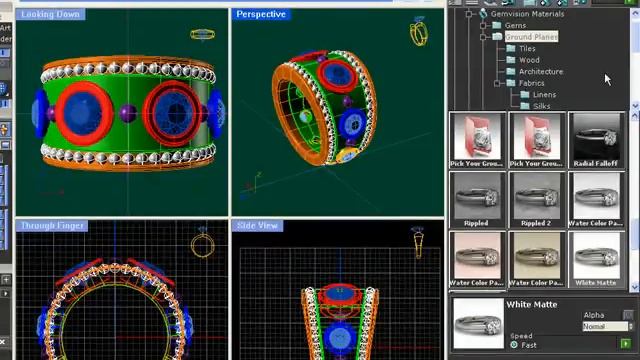Choose the Rippled 2 ground plane thumbnail

[536, 200]
